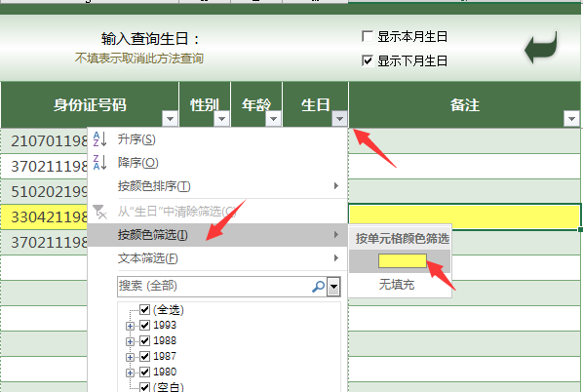The height and width of the screenshot is (392, 583).
Task: Uncheck the 1993 year checkbox
Action: [144, 325]
